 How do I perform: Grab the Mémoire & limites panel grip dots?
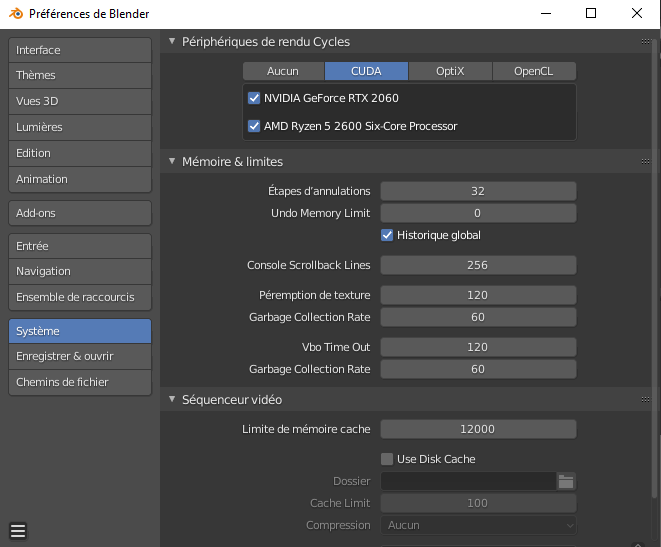pyautogui.click(x=645, y=161)
